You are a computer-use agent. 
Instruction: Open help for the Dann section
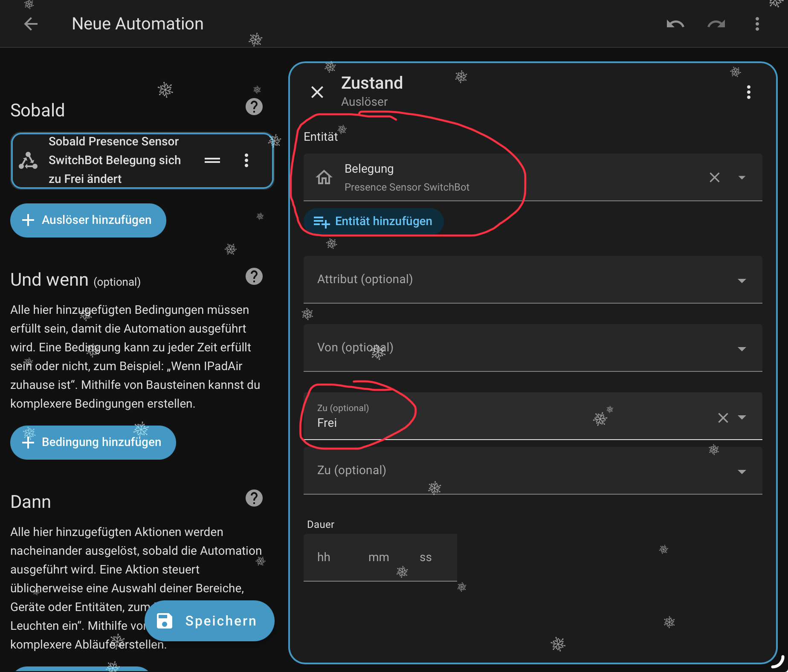pyautogui.click(x=254, y=498)
